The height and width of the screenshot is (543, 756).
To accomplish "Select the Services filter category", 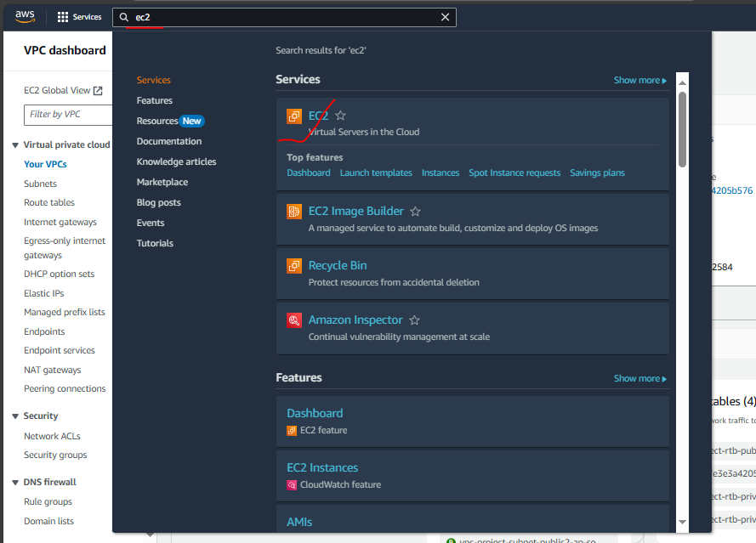I will (153, 80).
